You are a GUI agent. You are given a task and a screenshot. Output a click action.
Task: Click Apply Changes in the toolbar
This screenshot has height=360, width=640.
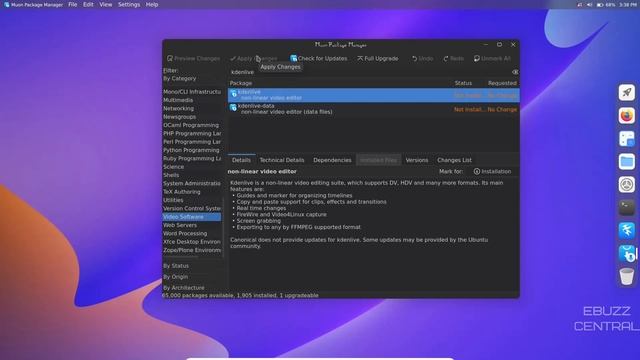(x=253, y=59)
